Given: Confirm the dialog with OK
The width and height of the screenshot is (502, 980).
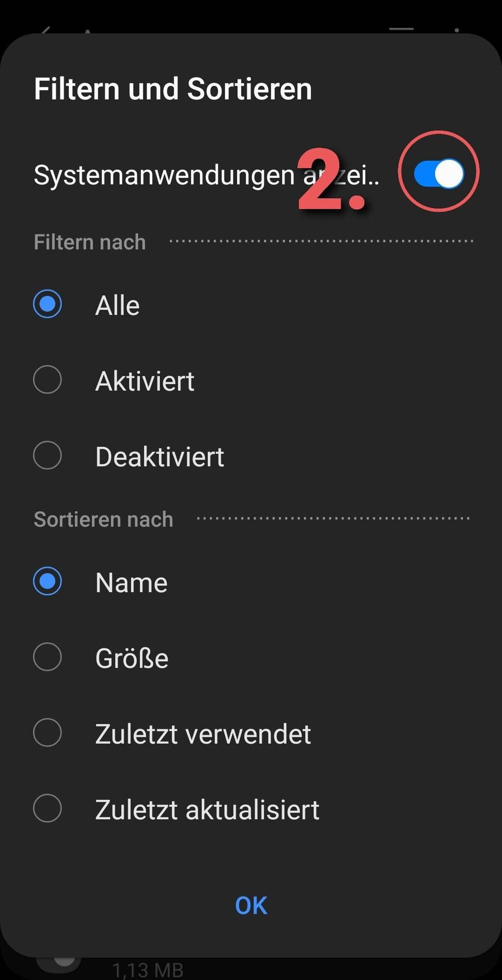Looking at the screenshot, I should point(251,906).
